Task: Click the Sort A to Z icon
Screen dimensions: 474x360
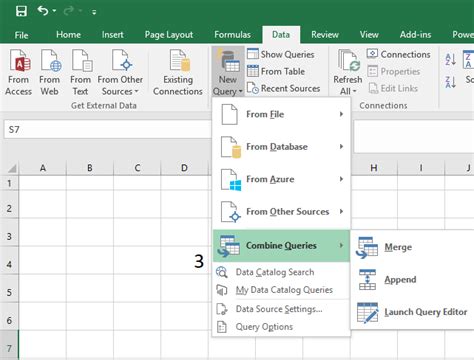Action: (x=451, y=60)
